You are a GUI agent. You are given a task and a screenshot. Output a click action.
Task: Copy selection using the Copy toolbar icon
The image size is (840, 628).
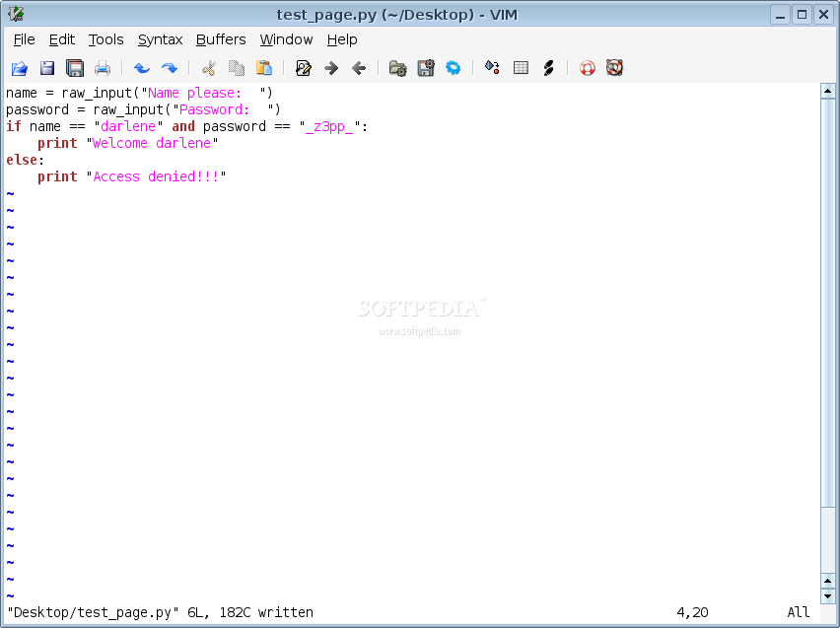click(237, 68)
